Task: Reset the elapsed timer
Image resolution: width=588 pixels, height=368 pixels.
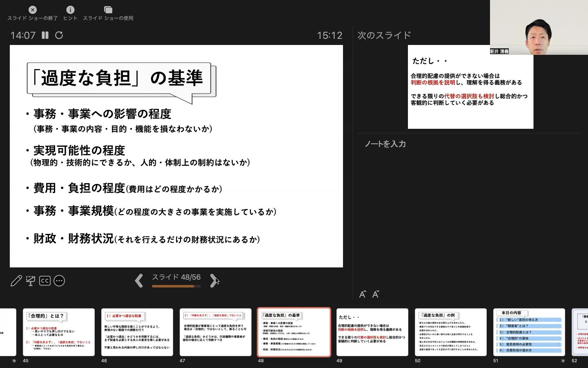Action: click(59, 35)
